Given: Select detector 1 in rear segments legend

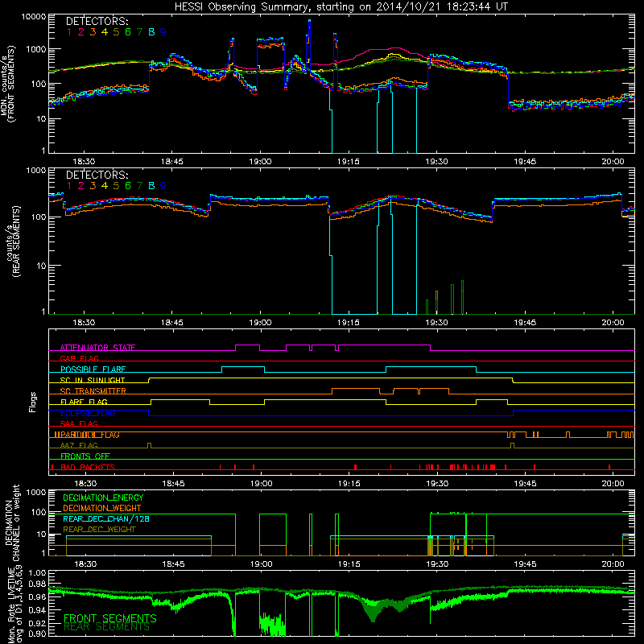Looking at the screenshot, I should (69, 186).
